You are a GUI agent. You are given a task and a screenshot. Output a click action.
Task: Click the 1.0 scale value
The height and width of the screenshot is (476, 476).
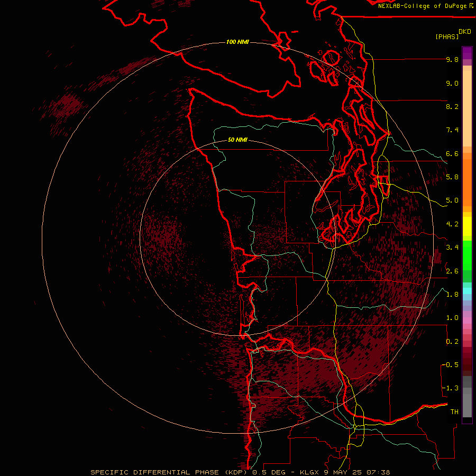click(452, 318)
